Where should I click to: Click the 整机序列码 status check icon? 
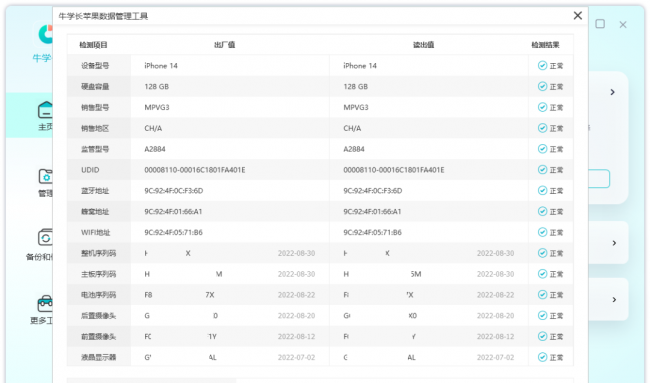click(x=542, y=253)
